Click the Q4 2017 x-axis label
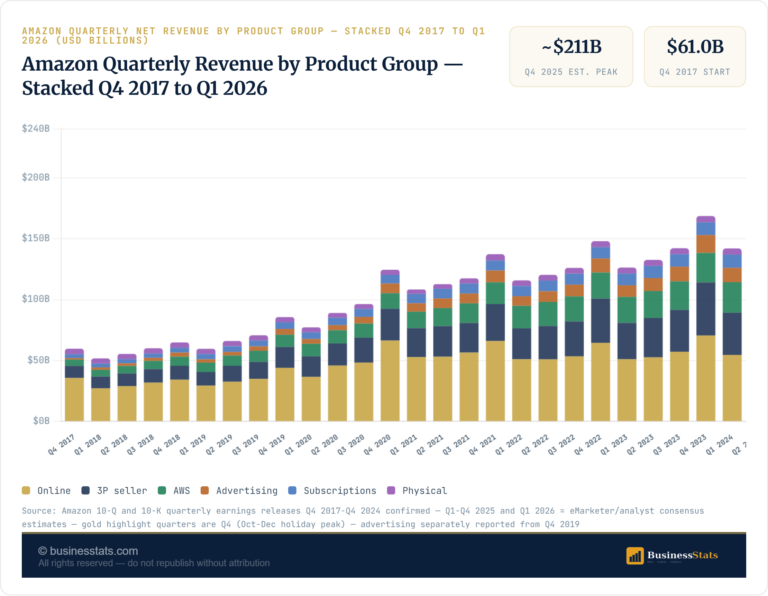 (61, 444)
